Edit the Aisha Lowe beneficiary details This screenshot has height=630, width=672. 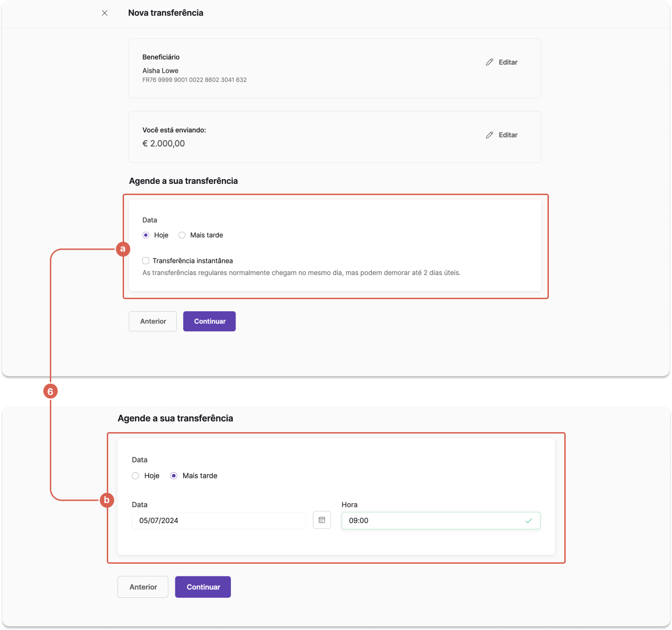(502, 62)
